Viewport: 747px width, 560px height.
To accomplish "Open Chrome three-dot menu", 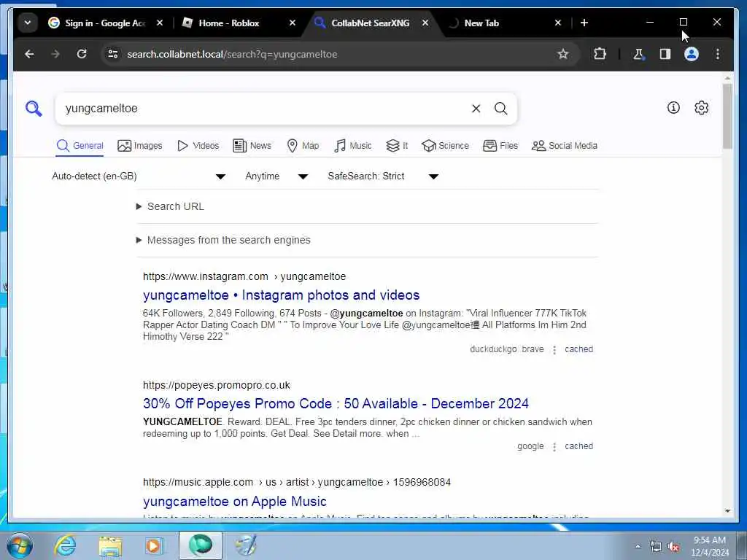I will point(718,54).
